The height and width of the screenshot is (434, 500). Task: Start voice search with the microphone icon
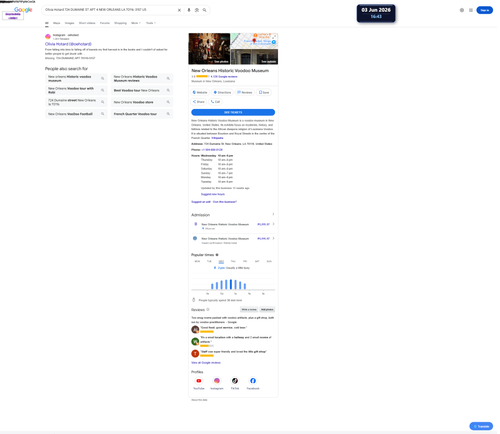click(189, 10)
